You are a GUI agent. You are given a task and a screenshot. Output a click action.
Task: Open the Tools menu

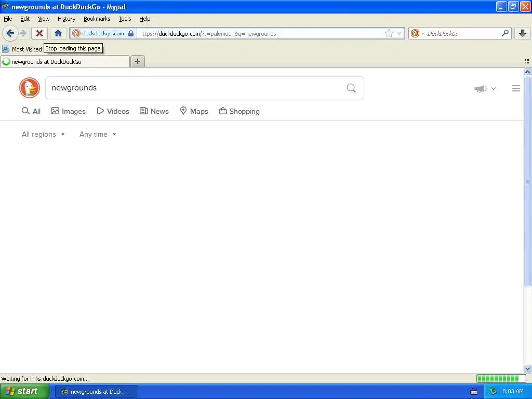pyautogui.click(x=125, y=19)
